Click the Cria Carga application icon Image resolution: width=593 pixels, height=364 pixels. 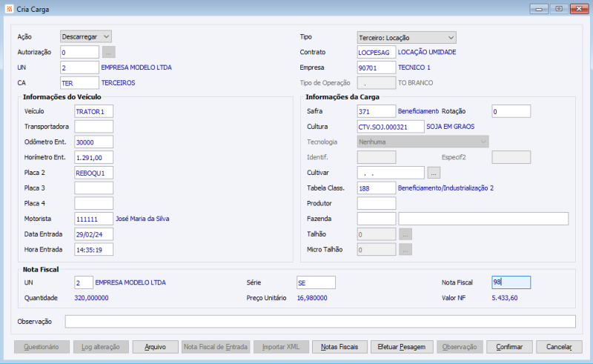(x=10, y=9)
